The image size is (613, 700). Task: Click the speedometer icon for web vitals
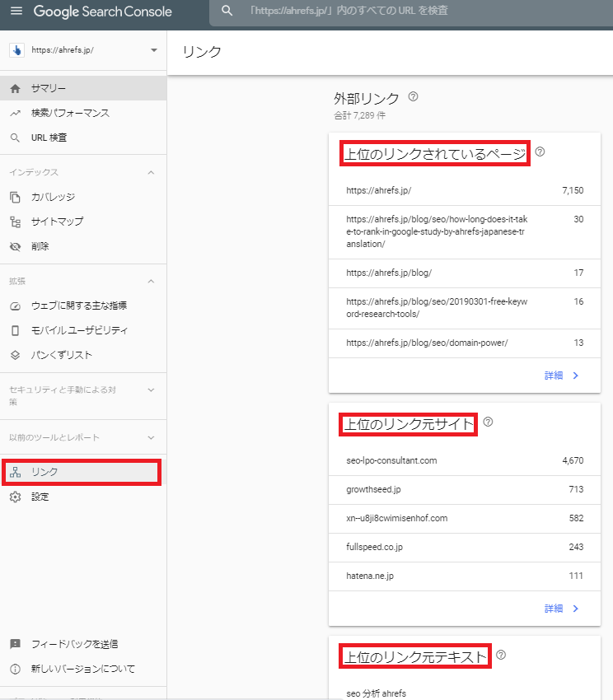tap(15, 306)
